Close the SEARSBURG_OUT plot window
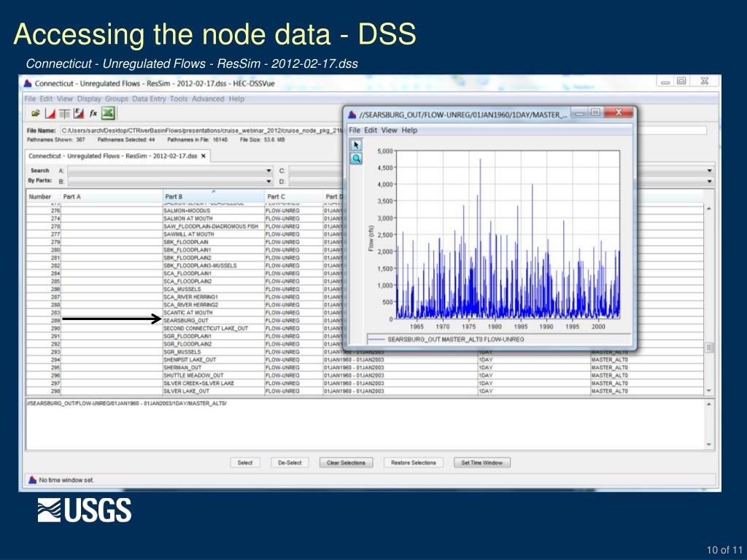The height and width of the screenshot is (560, 747). (x=619, y=112)
